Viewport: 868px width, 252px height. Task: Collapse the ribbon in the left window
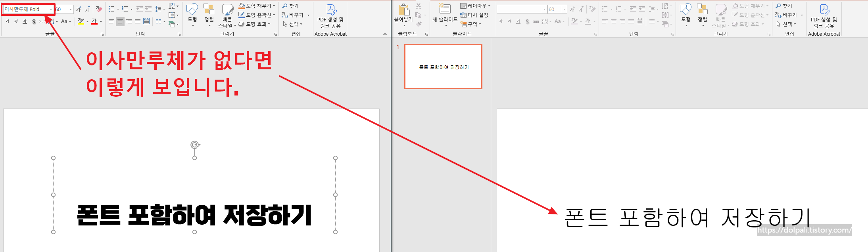tap(385, 34)
